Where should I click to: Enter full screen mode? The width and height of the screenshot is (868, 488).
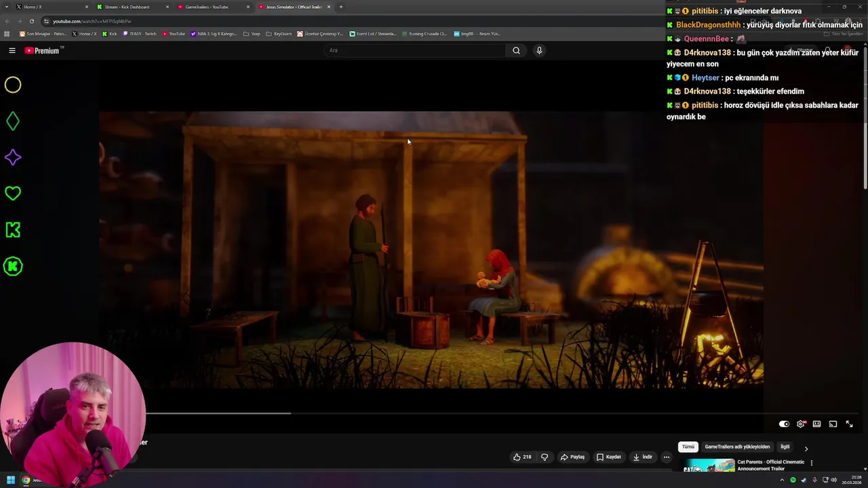(849, 424)
